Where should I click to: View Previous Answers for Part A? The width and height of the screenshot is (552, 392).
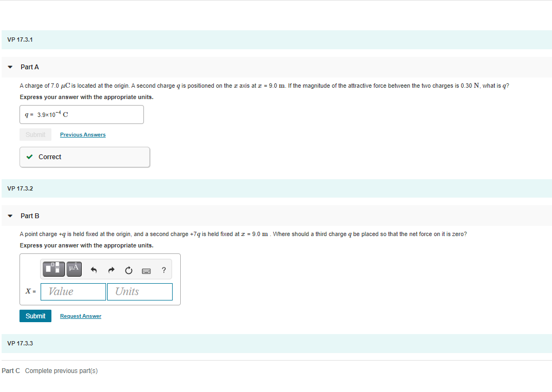click(x=83, y=134)
